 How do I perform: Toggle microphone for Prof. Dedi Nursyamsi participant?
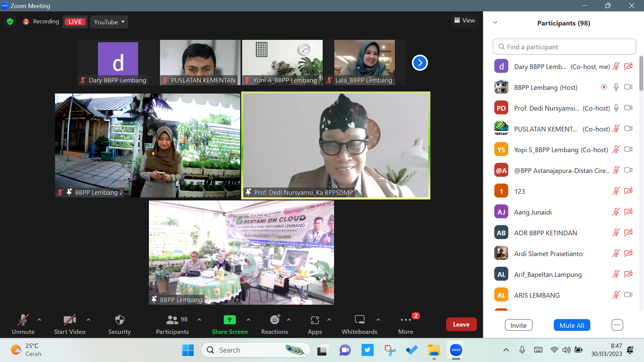point(616,108)
